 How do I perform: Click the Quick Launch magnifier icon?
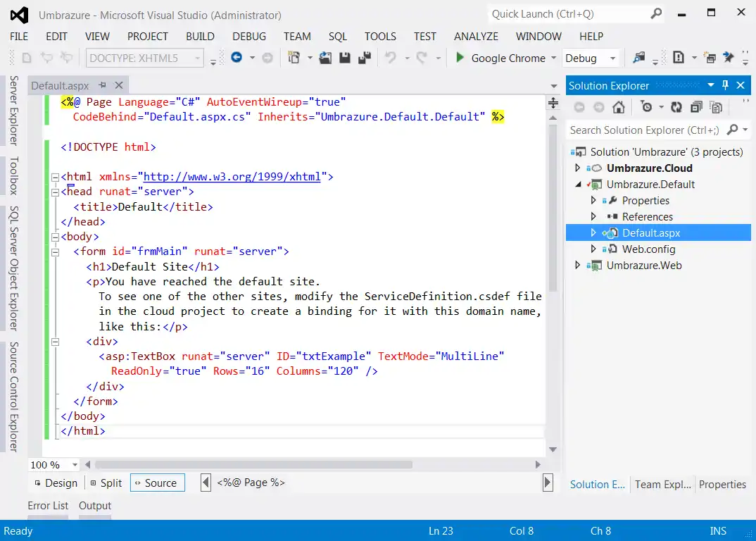pyautogui.click(x=656, y=14)
